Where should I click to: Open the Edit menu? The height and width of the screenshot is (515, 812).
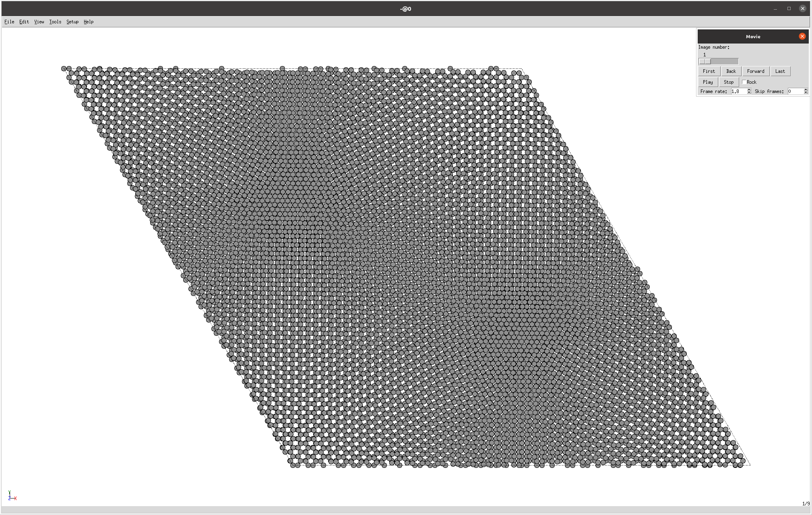23,21
